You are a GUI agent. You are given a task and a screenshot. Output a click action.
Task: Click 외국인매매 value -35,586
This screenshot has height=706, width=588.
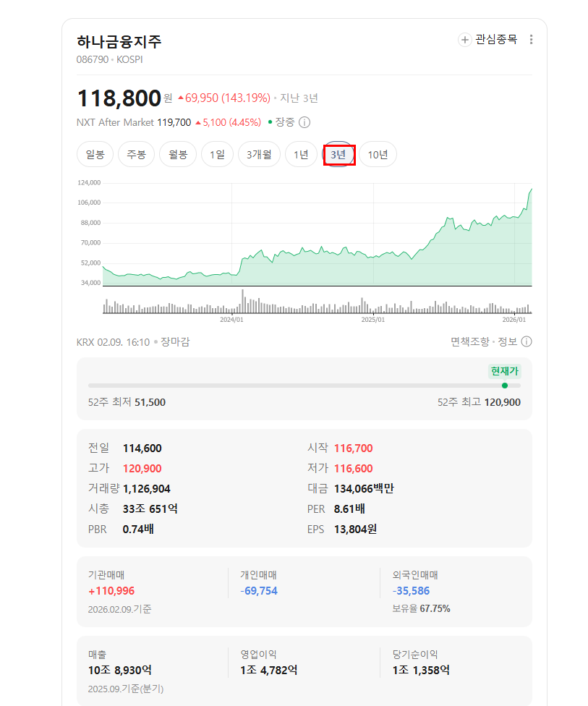point(411,591)
